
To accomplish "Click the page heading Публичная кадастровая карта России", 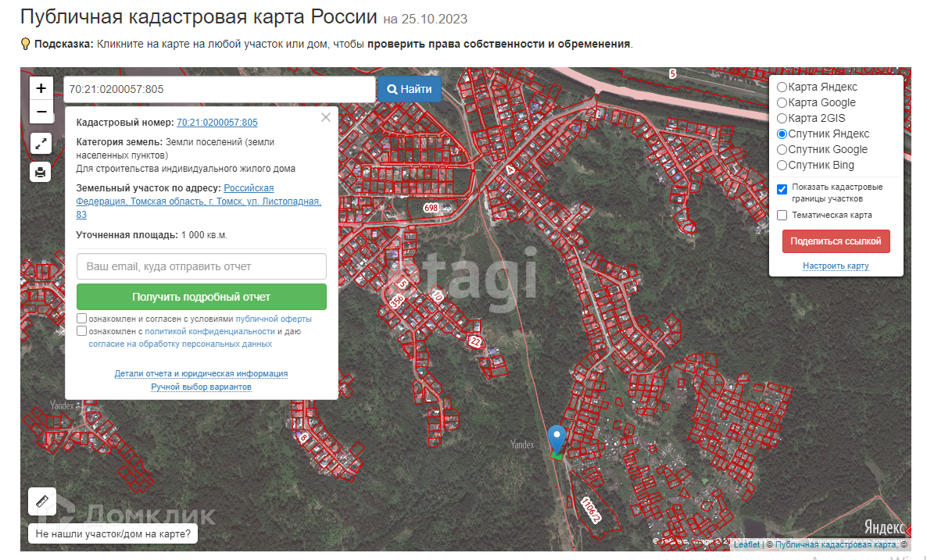I will 199,16.
